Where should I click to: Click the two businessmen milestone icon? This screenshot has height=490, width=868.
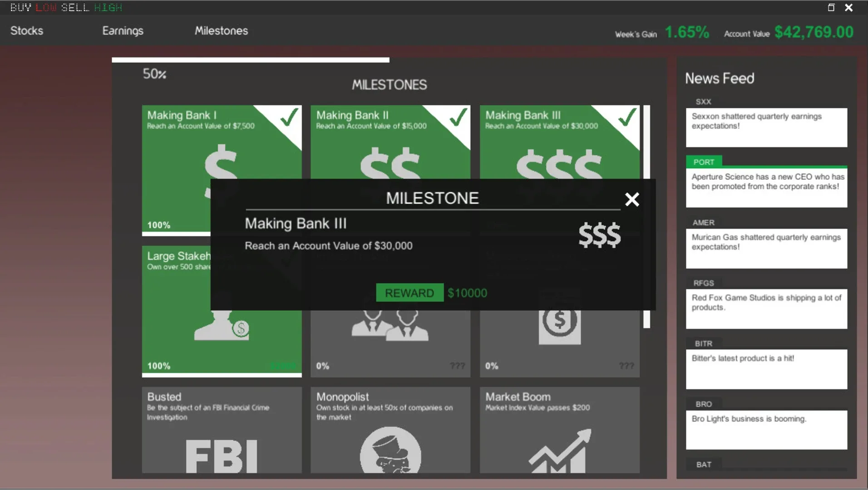tap(390, 326)
